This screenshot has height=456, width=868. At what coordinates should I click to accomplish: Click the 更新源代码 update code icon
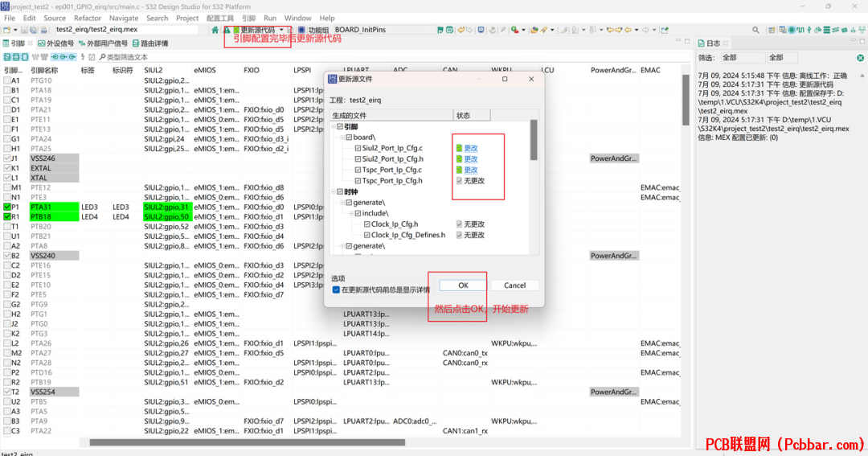(x=236, y=30)
